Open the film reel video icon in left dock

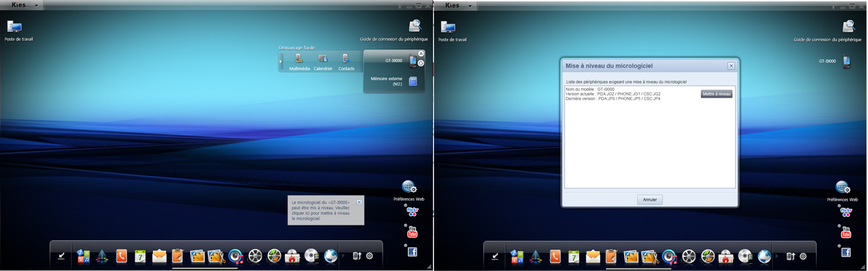click(x=255, y=256)
